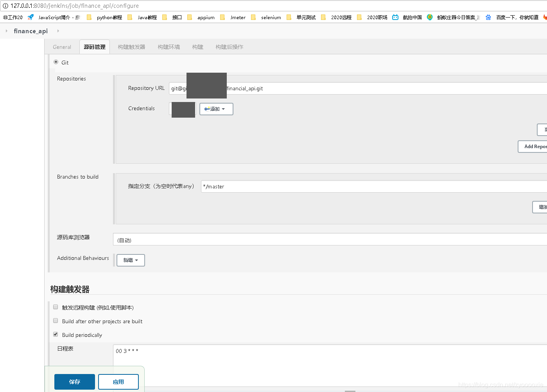Click the 应用 apply button
Viewport: 547px width, 392px height.
pos(118,382)
